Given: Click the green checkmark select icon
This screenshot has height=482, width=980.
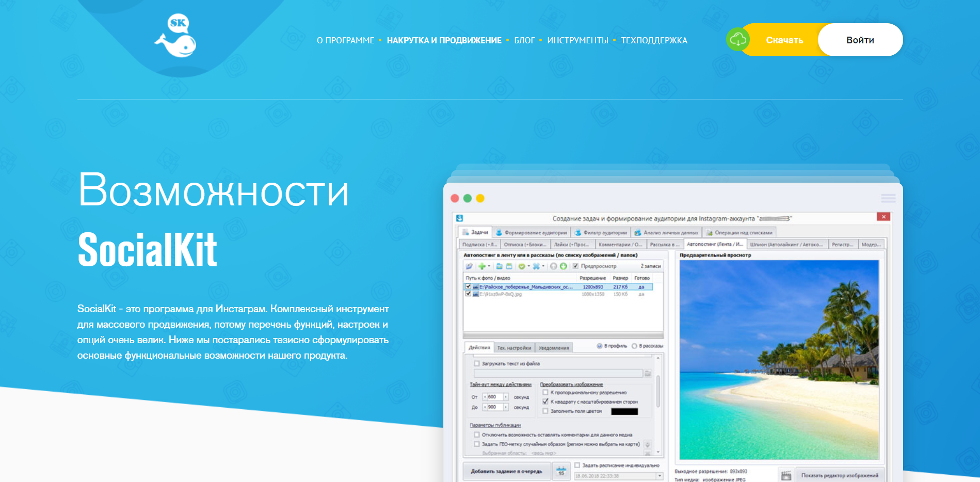Looking at the screenshot, I should (x=522, y=266).
